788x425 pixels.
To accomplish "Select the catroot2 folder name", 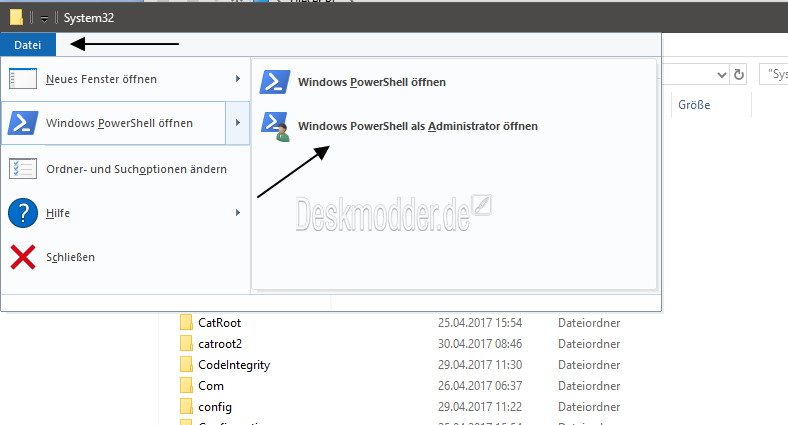I will pos(220,344).
